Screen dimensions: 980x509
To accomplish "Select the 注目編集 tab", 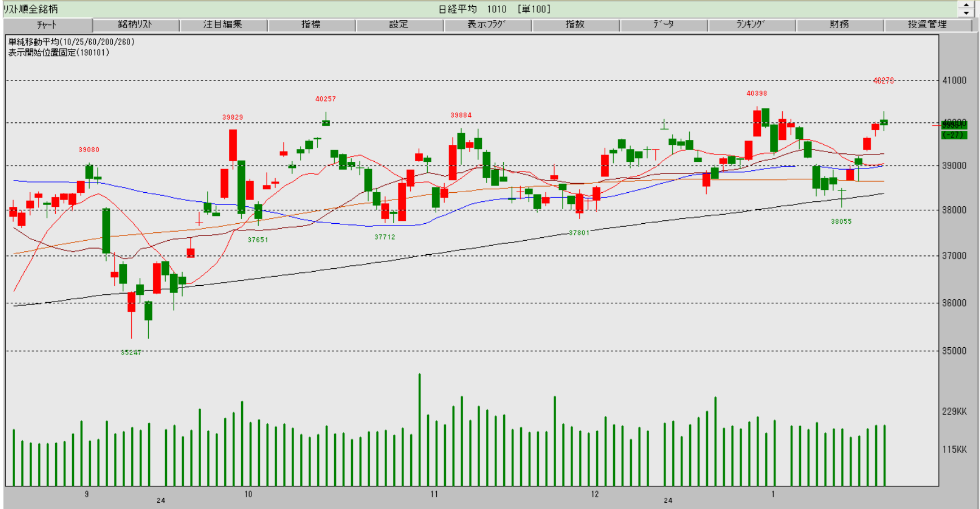I will [223, 25].
